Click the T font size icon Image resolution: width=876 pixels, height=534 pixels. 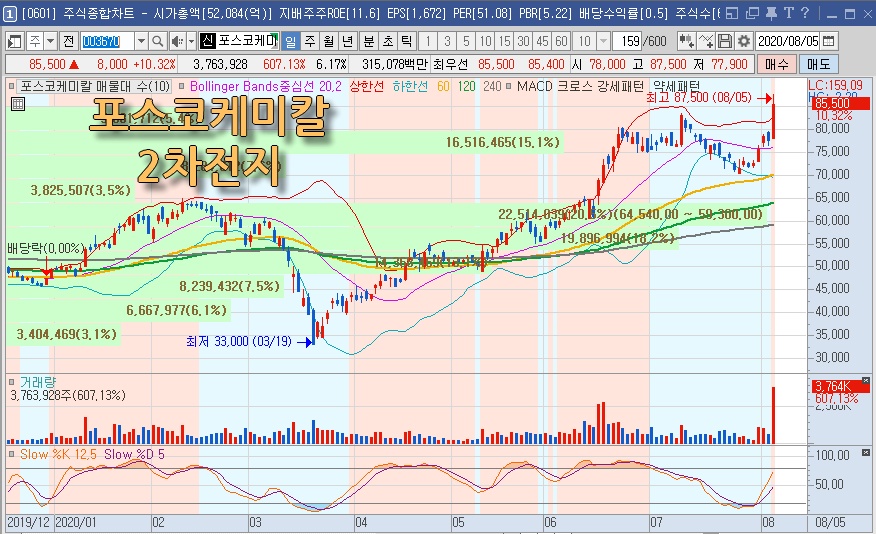(x=788, y=13)
